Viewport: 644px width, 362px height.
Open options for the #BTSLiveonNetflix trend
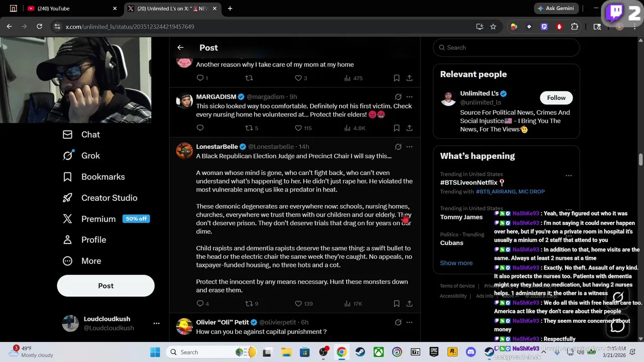pos(569,175)
